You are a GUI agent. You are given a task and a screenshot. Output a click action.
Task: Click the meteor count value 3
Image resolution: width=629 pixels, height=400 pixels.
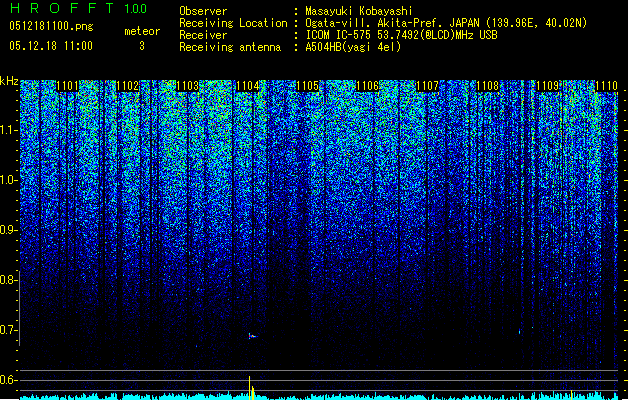(142, 46)
